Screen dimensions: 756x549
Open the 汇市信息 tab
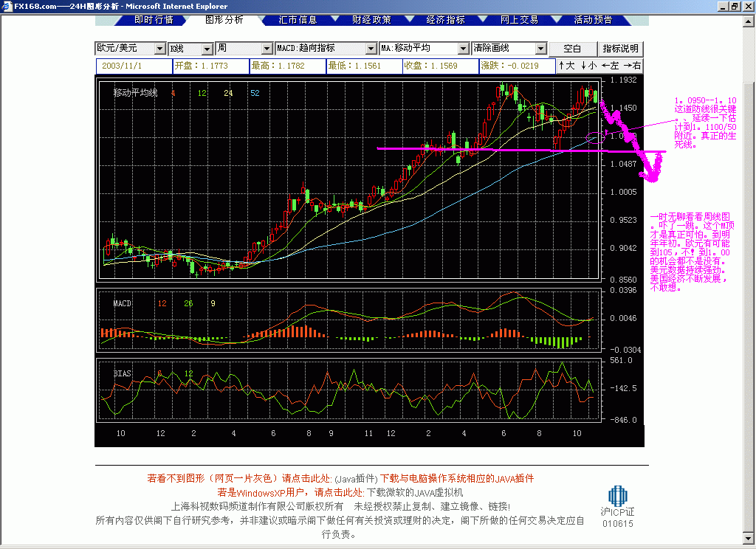pyautogui.click(x=298, y=20)
